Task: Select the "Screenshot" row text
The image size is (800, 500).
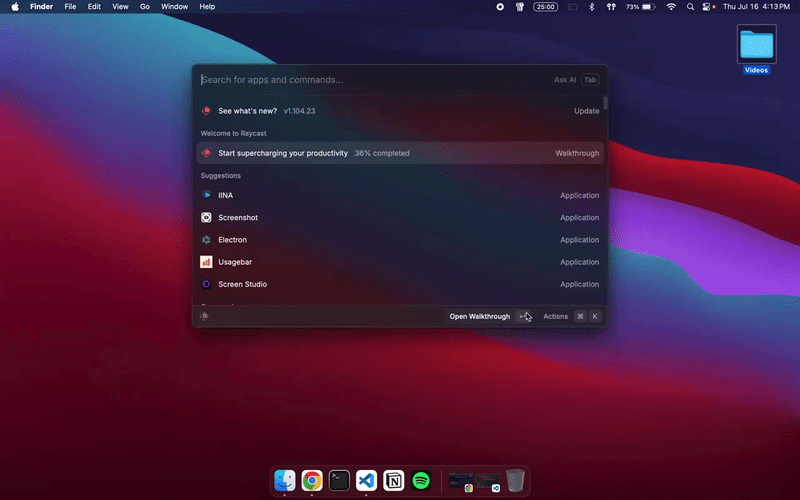Action: click(238, 217)
